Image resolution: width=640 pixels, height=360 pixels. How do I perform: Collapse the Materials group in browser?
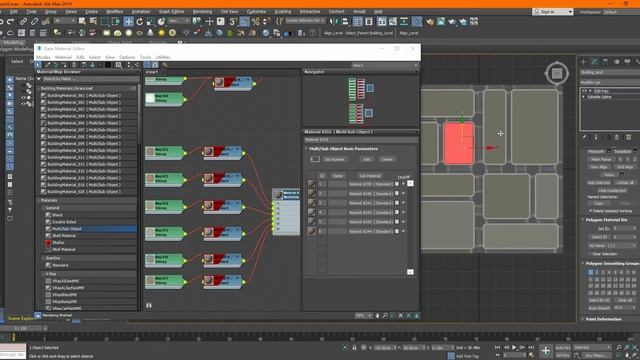click(39, 200)
